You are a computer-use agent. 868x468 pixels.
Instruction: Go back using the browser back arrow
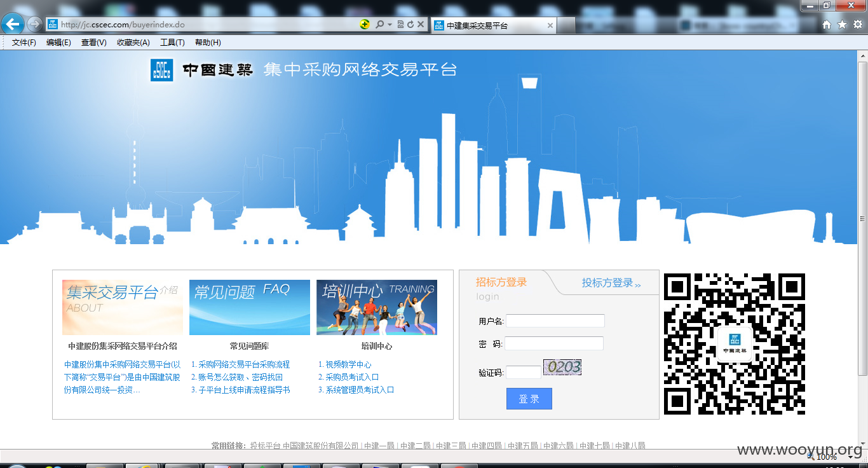point(13,24)
